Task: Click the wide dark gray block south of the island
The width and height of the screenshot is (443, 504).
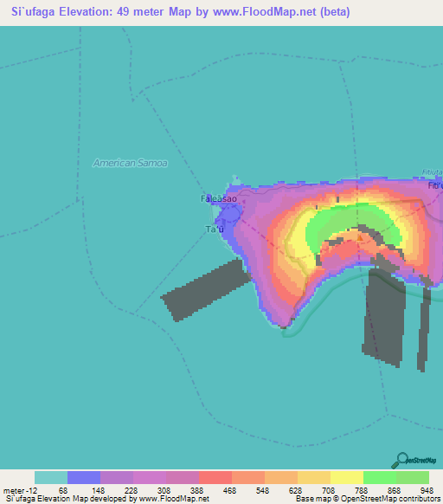Action: point(384,318)
